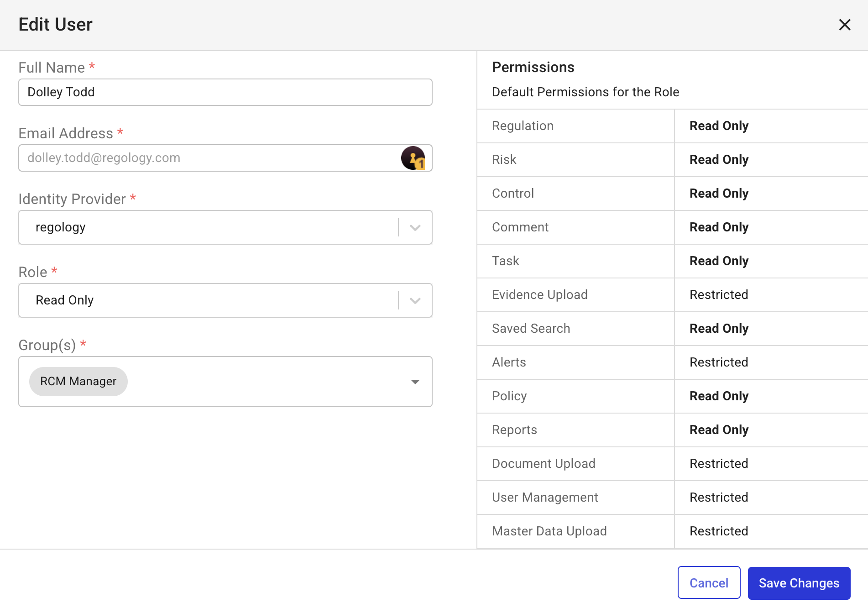Select the Master Data Upload label

pos(549,531)
